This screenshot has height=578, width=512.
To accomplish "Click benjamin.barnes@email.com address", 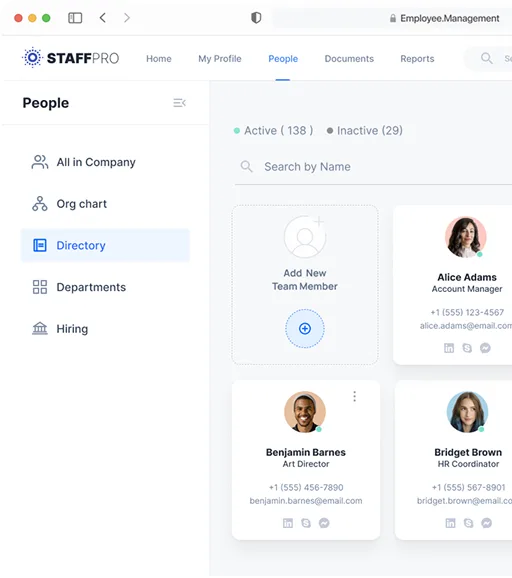I will pyautogui.click(x=306, y=501).
